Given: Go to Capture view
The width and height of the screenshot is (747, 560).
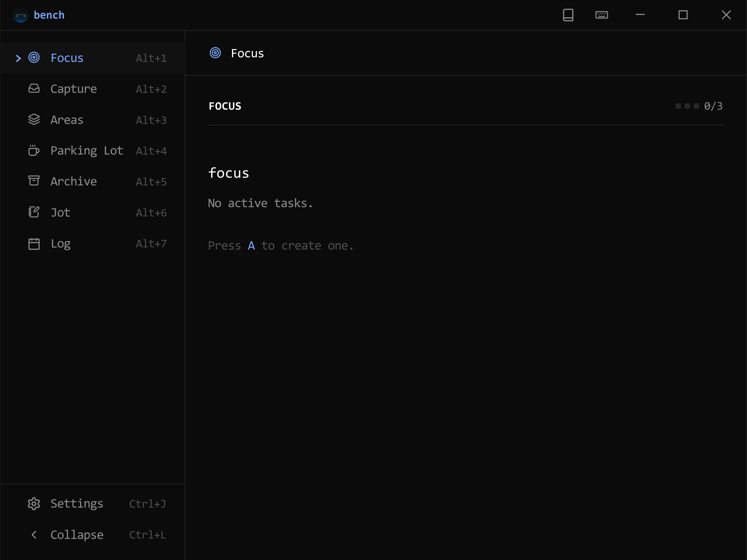Looking at the screenshot, I should click(x=92, y=89).
